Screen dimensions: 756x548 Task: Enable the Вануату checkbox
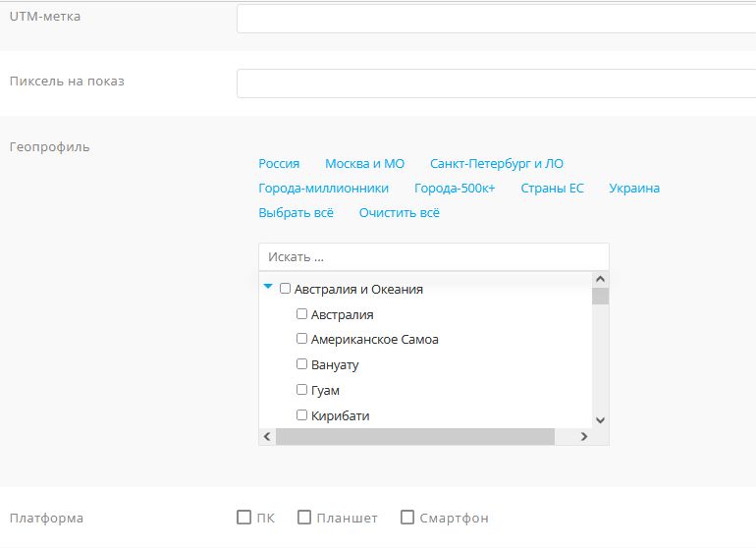tap(302, 364)
